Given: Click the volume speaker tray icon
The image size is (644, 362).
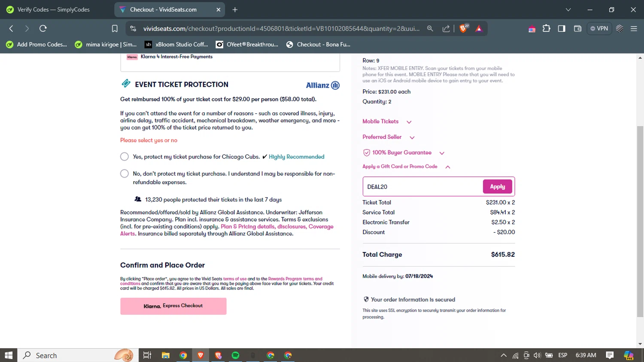Looking at the screenshot, I should click(x=537, y=355).
